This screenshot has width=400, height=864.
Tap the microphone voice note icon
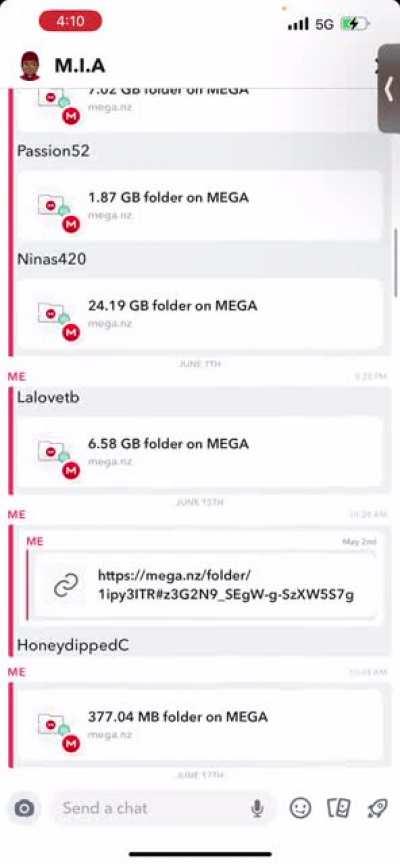click(257, 808)
